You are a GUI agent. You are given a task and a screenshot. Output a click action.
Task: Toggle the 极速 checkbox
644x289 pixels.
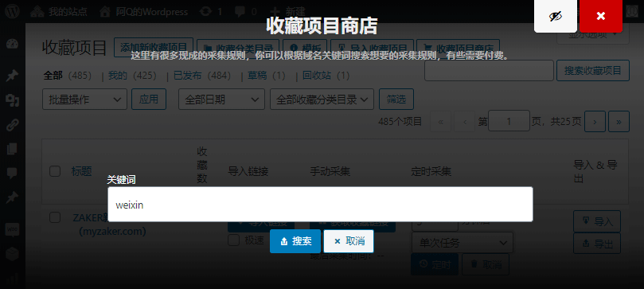point(234,240)
